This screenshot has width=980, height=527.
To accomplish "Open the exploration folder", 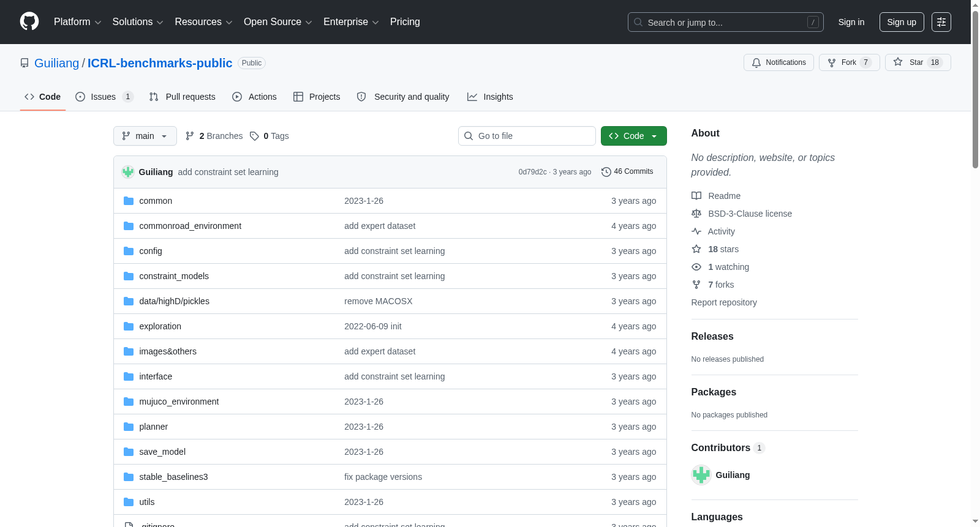I will [x=160, y=326].
